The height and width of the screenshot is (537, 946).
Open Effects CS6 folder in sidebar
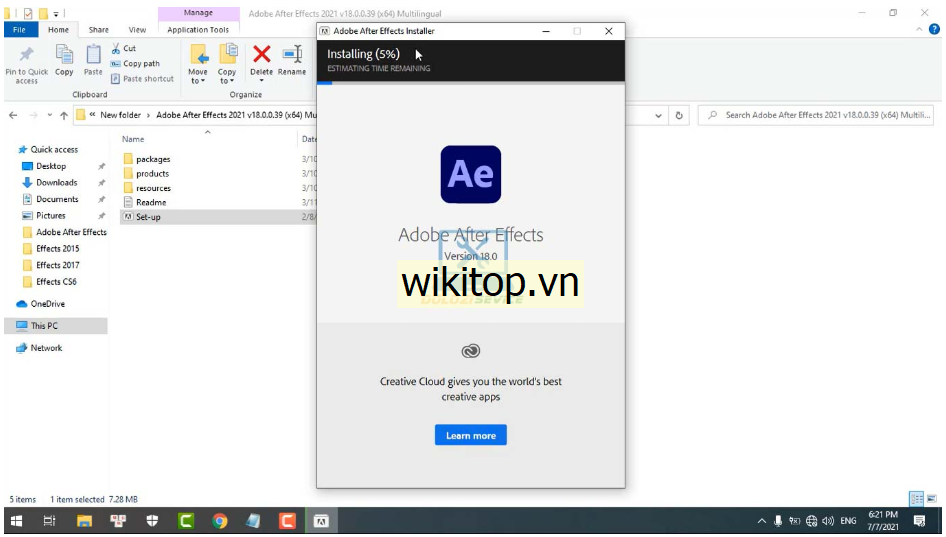[56, 282]
